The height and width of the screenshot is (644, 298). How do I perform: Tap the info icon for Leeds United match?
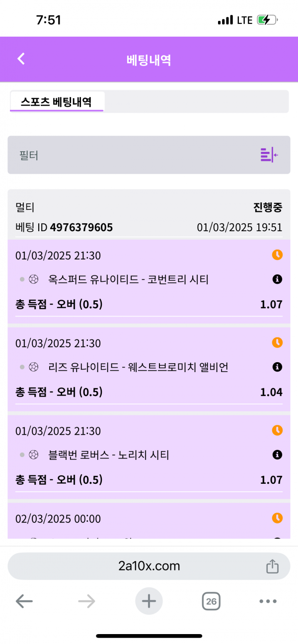pos(278,367)
